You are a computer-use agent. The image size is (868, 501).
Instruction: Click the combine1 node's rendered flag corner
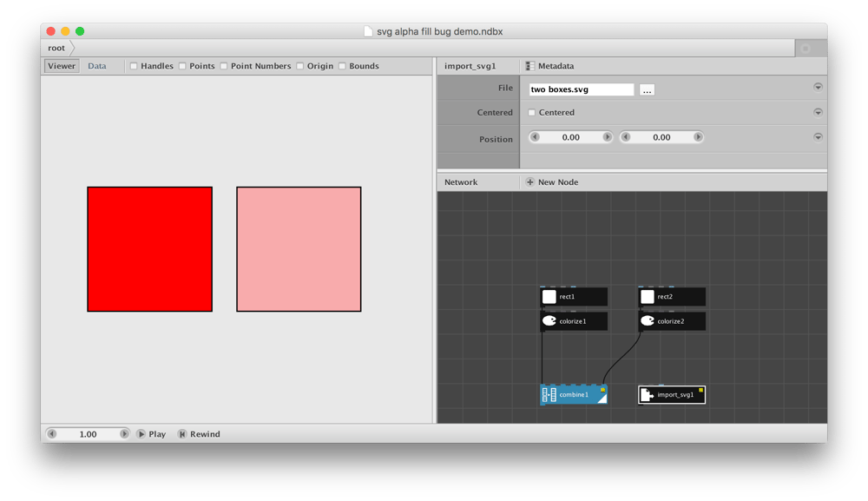coord(602,398)
